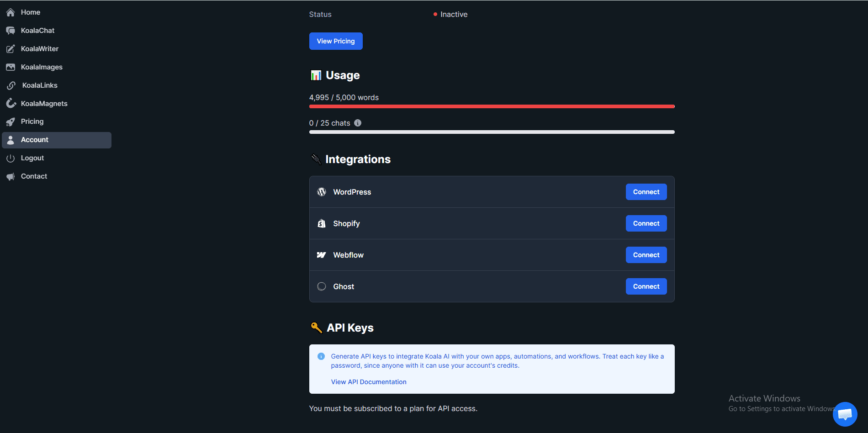Click the 'Generate API keys' info paragraph

tap(498, 361)
